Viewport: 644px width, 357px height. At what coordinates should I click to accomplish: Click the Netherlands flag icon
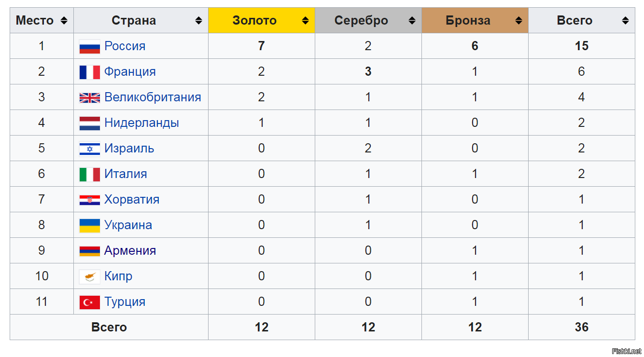(90, 123)
